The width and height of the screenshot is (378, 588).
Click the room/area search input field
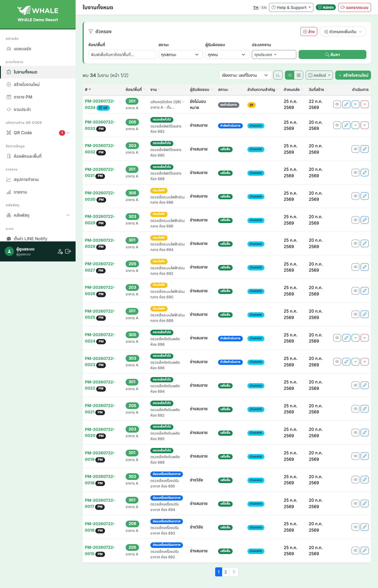[x=122, y=55]
